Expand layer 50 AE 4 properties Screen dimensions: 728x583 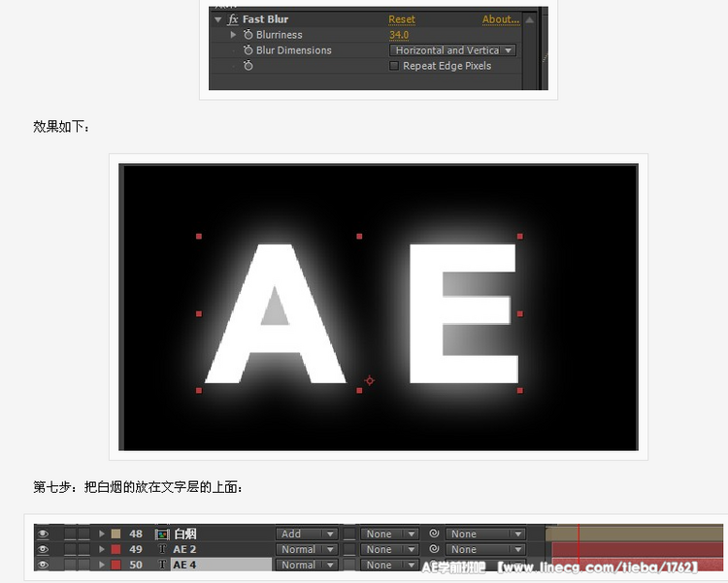102,565
